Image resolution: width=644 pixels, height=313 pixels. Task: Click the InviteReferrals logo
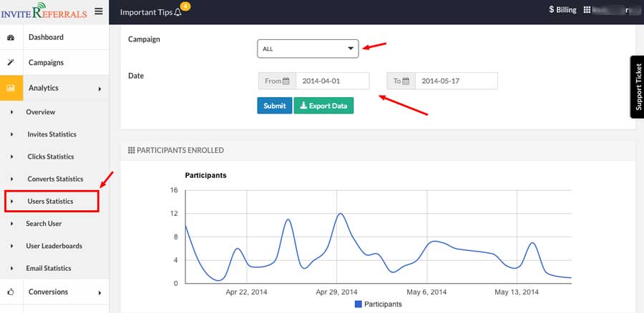click(44, 11)
